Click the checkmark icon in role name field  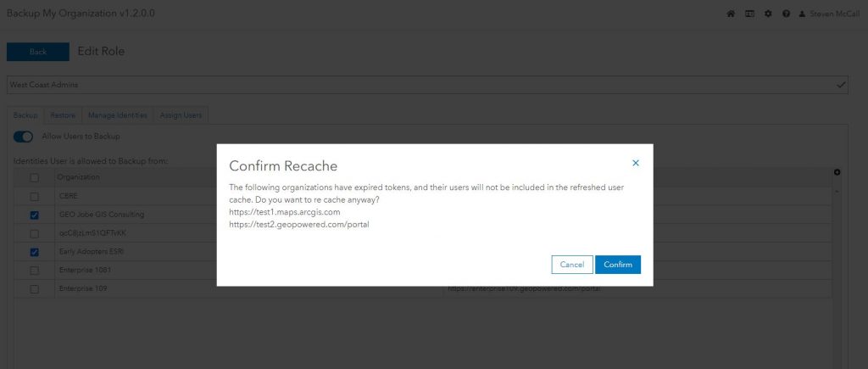pyautogui.click(x=841, y=85)
